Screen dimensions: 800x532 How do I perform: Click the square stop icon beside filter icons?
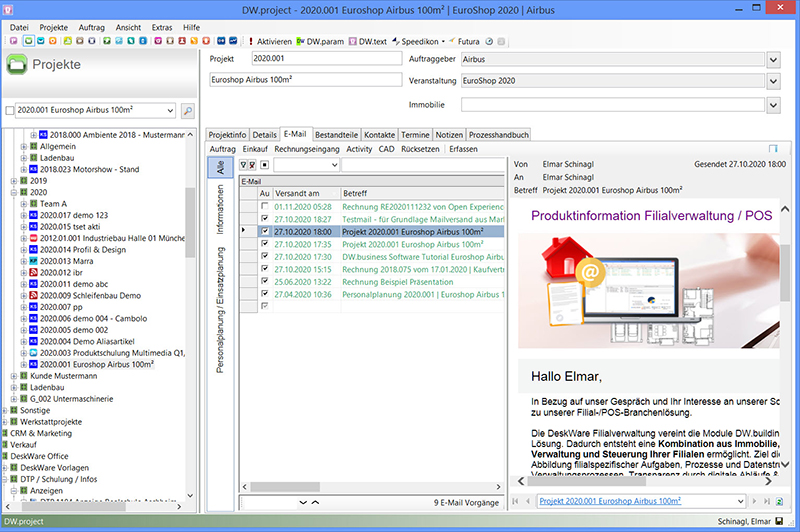point(264,165)
